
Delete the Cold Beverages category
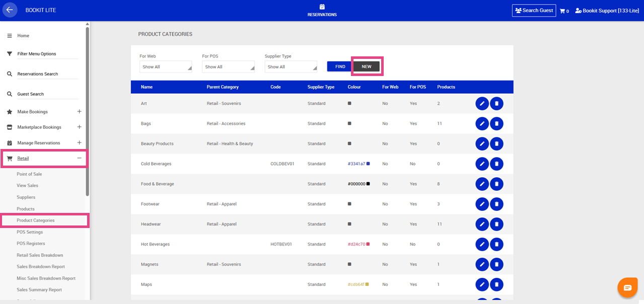tap(496, 164)
